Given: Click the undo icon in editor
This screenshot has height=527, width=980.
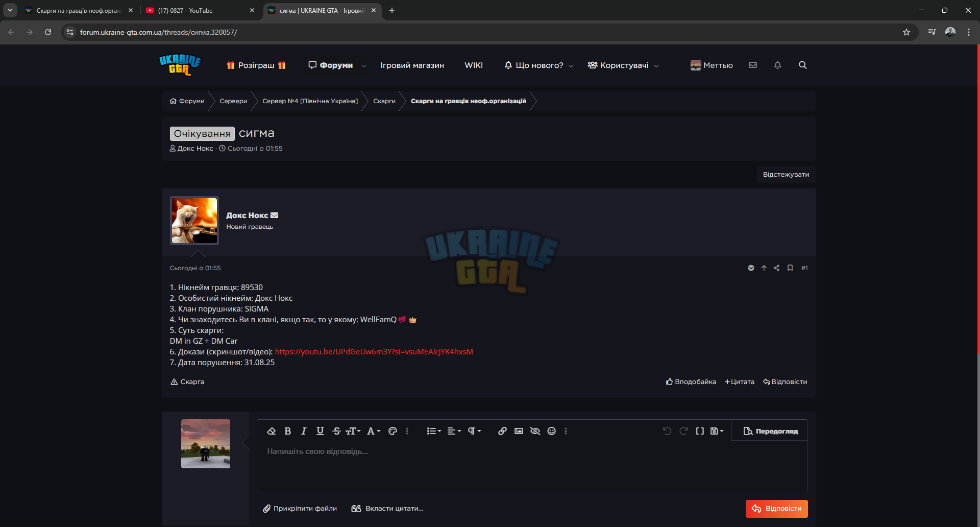Looking at the screenshot, I should tap(667, 431).
